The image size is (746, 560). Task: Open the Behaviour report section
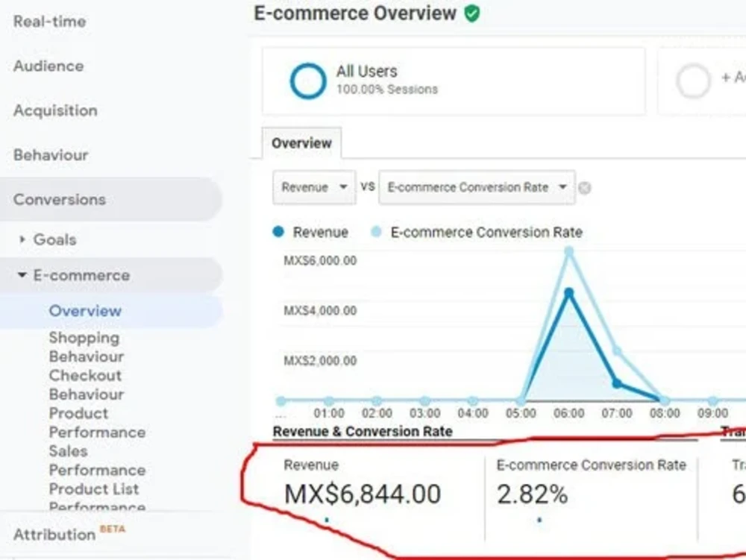[x=49, y=155]
